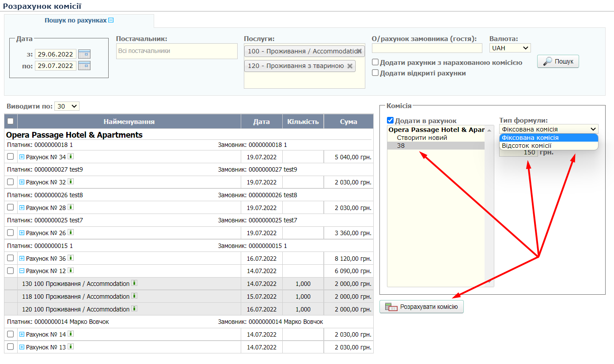Collapse the Пошук по рахунках panel
Screen dimensions: 614x364
[111, 20]
